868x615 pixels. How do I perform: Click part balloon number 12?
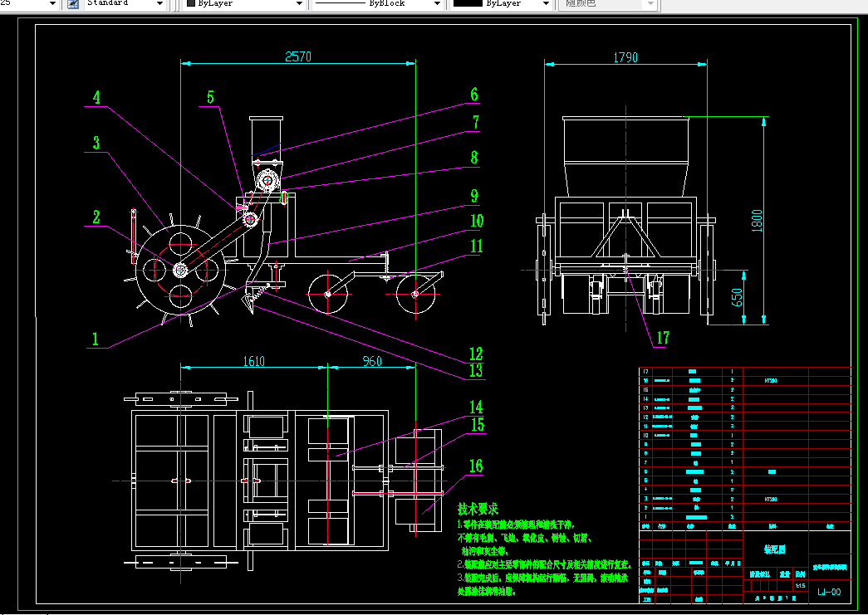[x=476, y=354]
